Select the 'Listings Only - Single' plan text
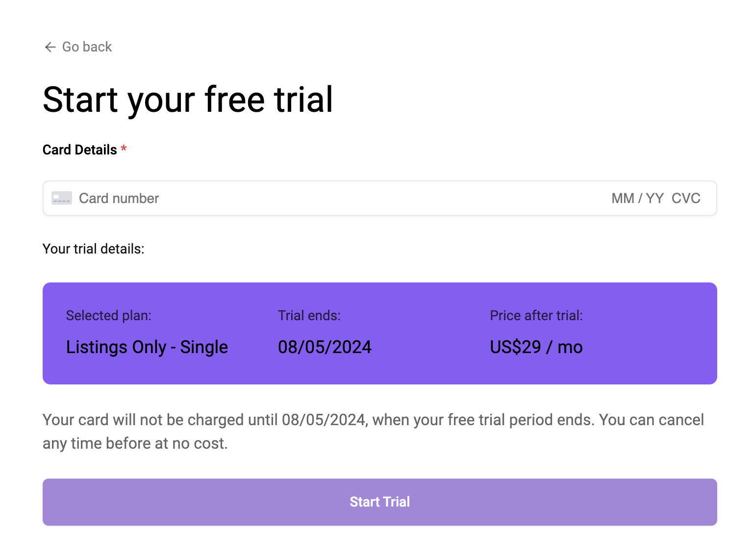The image size is (753, 560). (147, 347)
